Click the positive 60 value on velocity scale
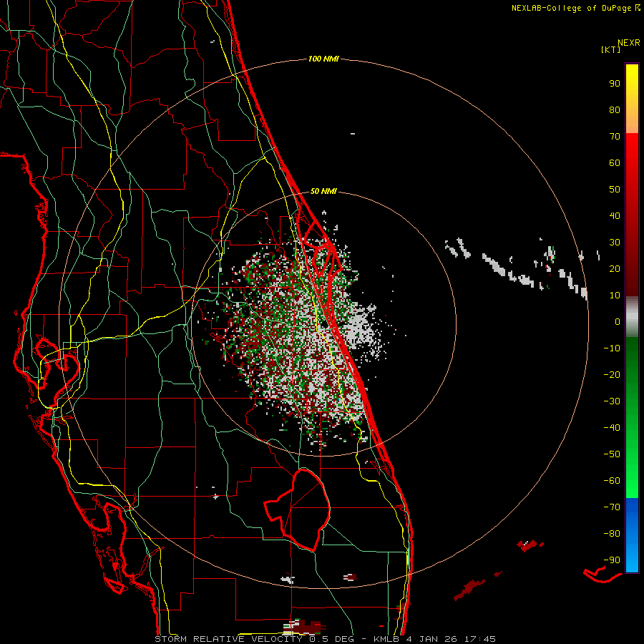This screenshot has width=644, height=644. [x=615, y=163]
